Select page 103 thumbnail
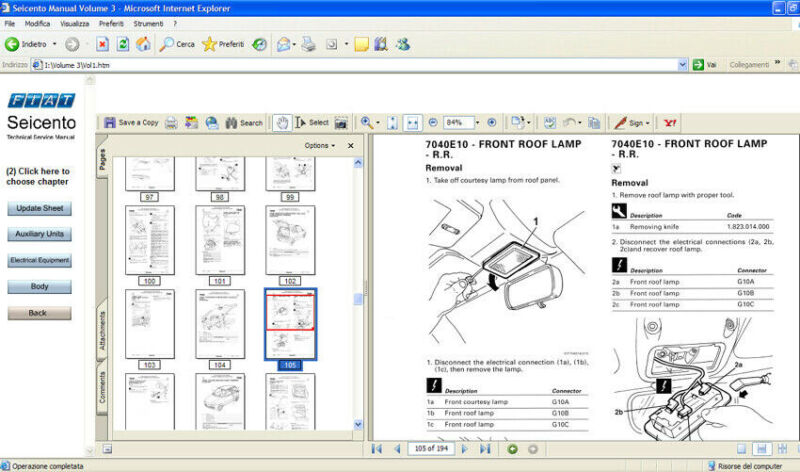Image resolution: width=800 pixels, height=472 pixels. click(150, 324)
